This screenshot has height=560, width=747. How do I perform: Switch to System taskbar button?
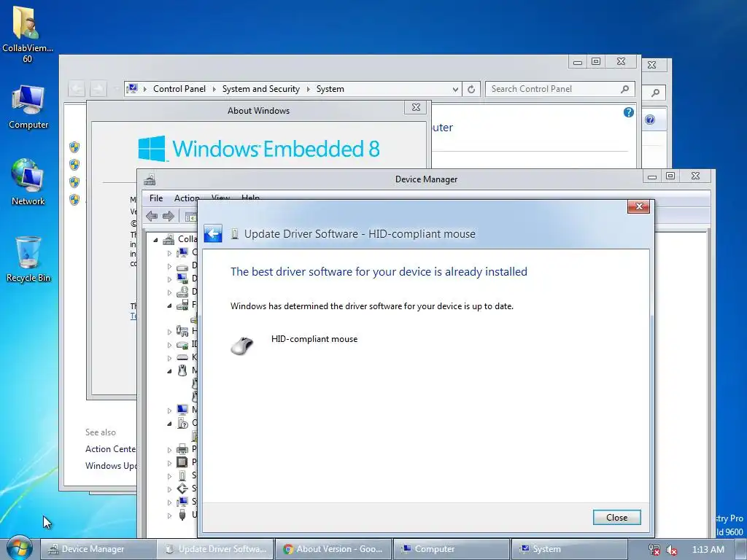tap(569, 549)
